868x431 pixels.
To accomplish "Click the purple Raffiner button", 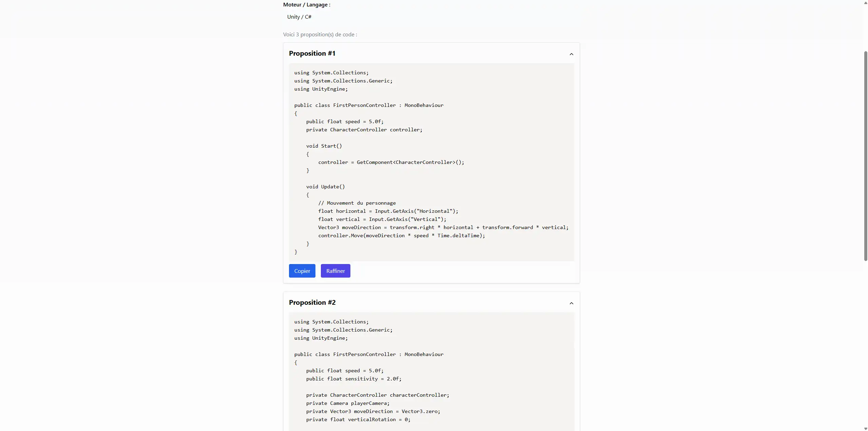I will 335,271.
